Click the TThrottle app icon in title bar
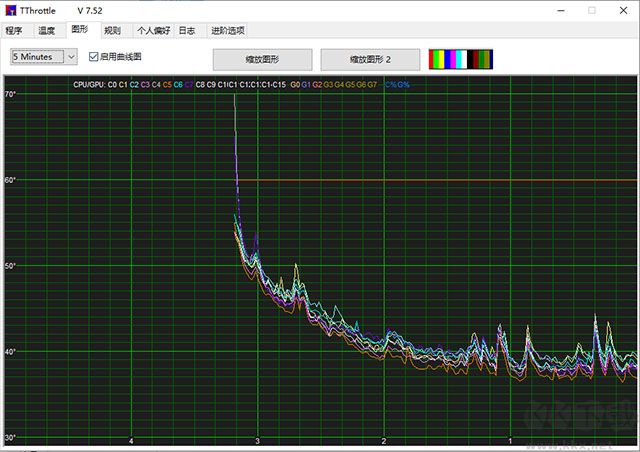This screenshot has height=452, width=640. tap(11, 10)
